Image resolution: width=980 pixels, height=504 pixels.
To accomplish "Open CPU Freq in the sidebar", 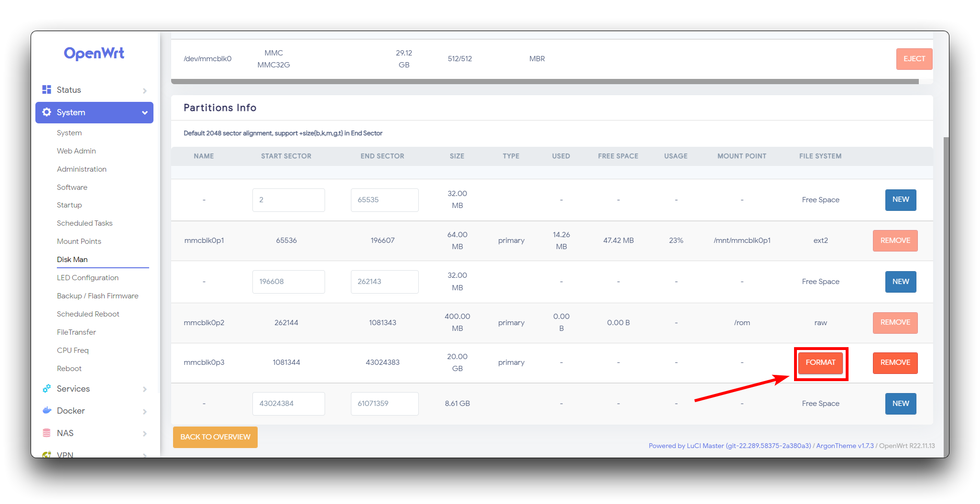I will [x=73, y=351].
